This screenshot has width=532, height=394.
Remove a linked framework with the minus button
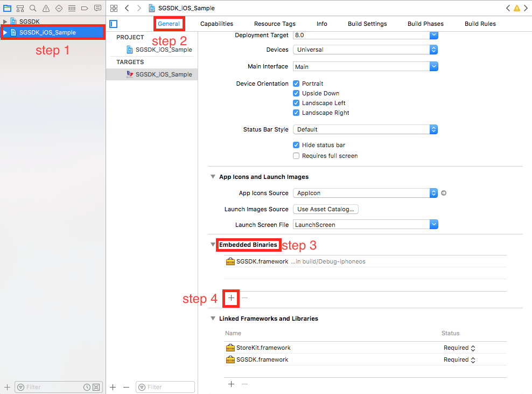pos(244,384)
